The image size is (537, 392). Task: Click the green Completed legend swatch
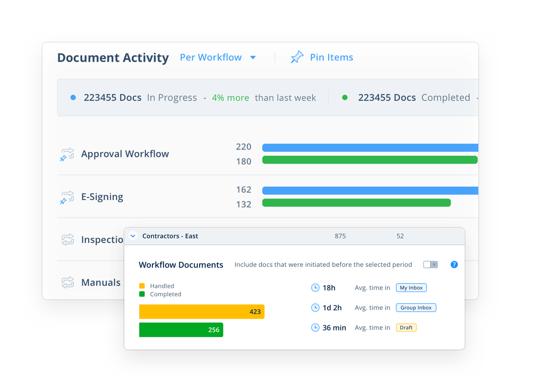[142, 294]
